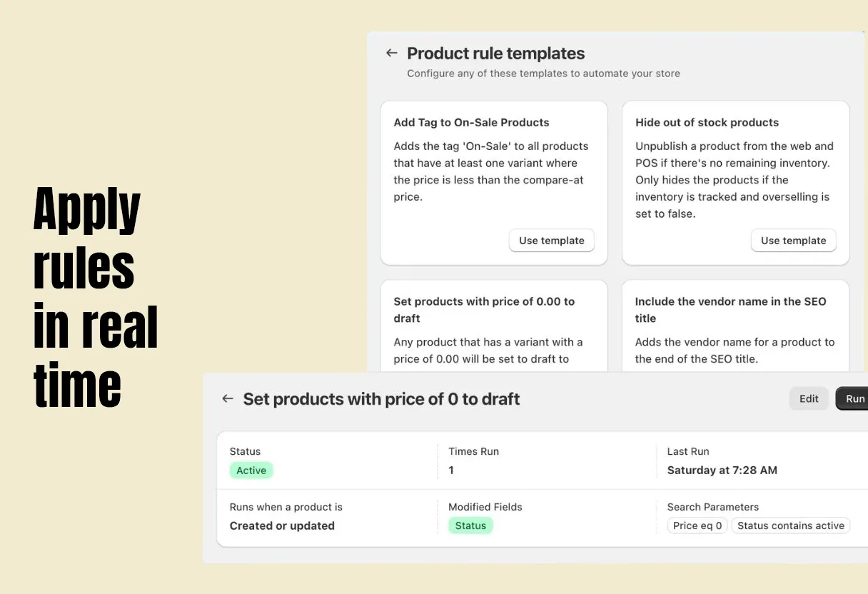Click the Configure any of these templates subtitle
The image size is (868, 594).
coord(543,73)
